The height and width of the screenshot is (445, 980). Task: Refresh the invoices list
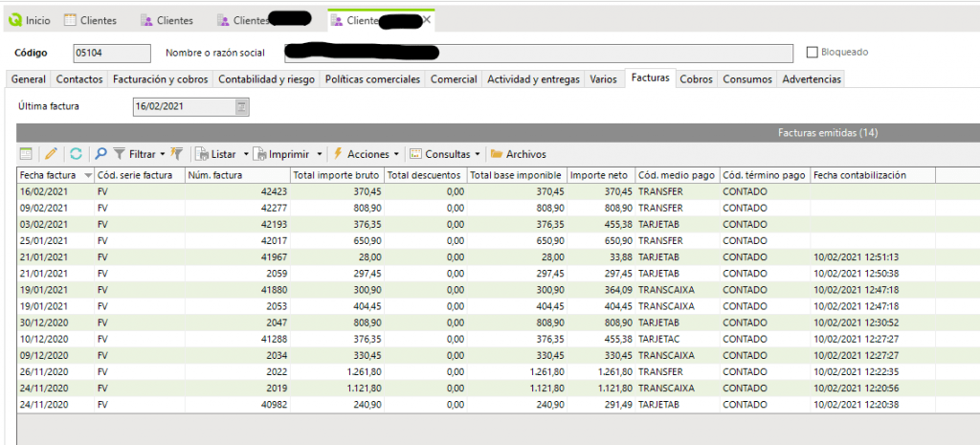76,154
